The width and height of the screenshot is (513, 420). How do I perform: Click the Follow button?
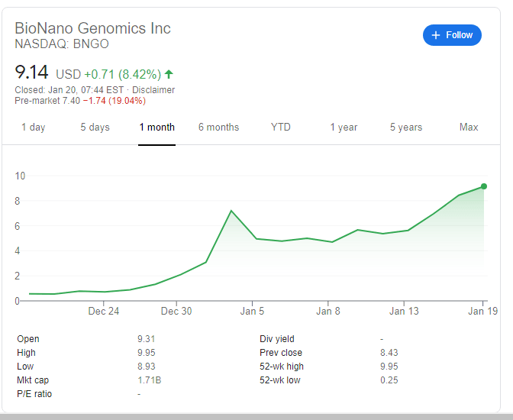click(x=452, y=35)
